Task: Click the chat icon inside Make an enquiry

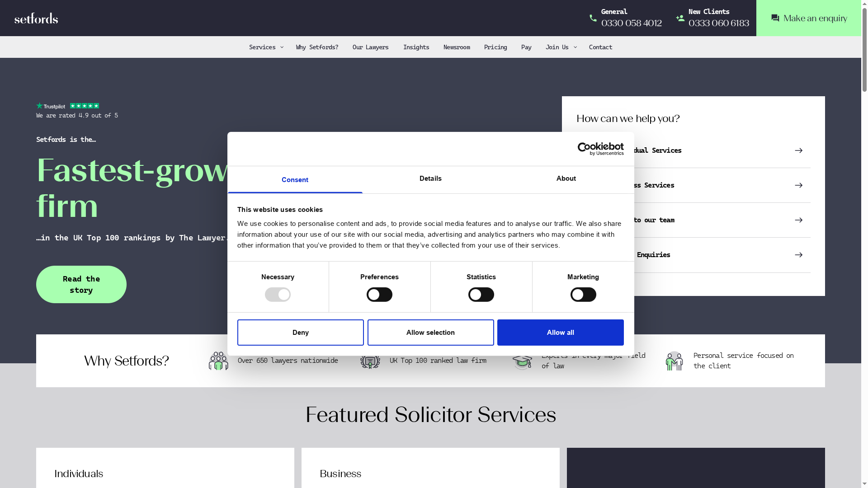Action: point(775,18)
